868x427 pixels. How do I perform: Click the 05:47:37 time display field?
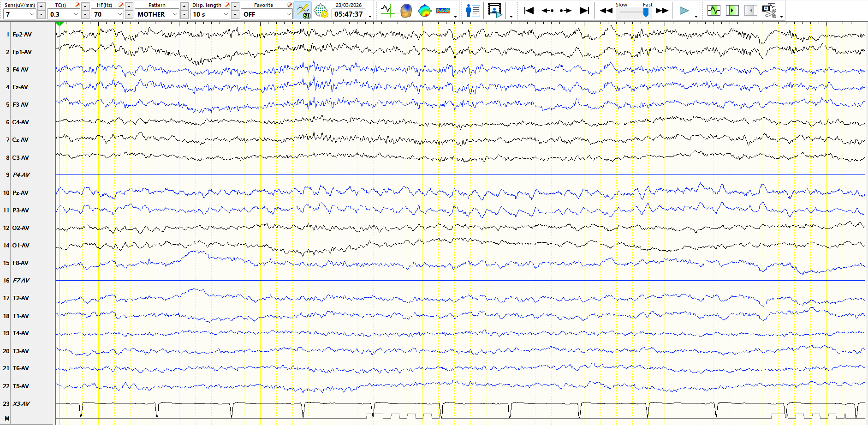click(x=349, y=14)
